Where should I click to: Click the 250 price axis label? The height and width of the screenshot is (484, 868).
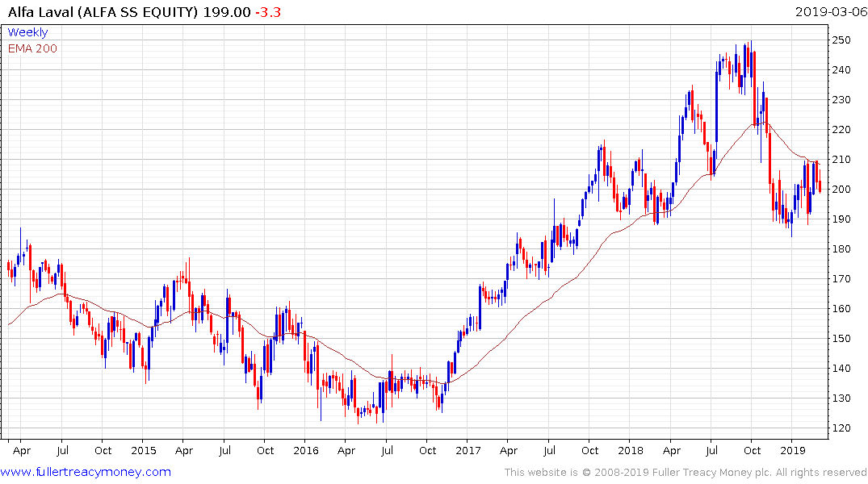click(841, 40)
